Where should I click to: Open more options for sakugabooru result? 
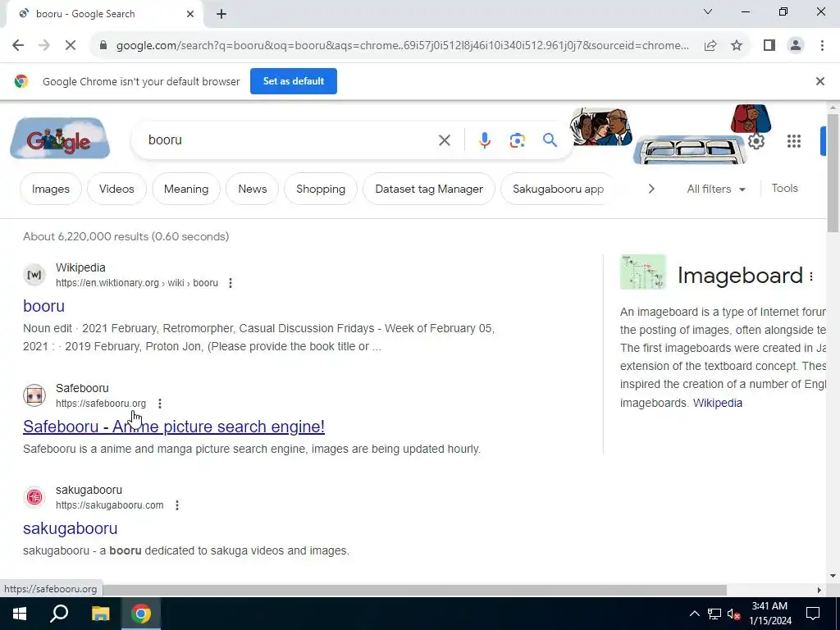pos(177,505)
